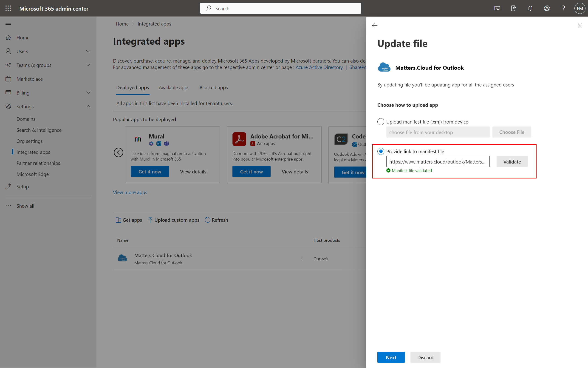Open Partner relationships
This screenshot has width=588, height=368.
(38, 163)
